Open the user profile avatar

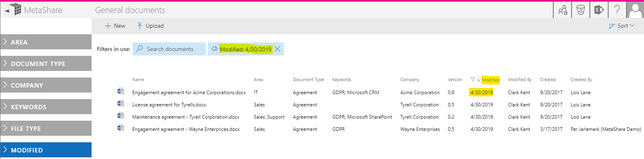(x=635, y=10)
